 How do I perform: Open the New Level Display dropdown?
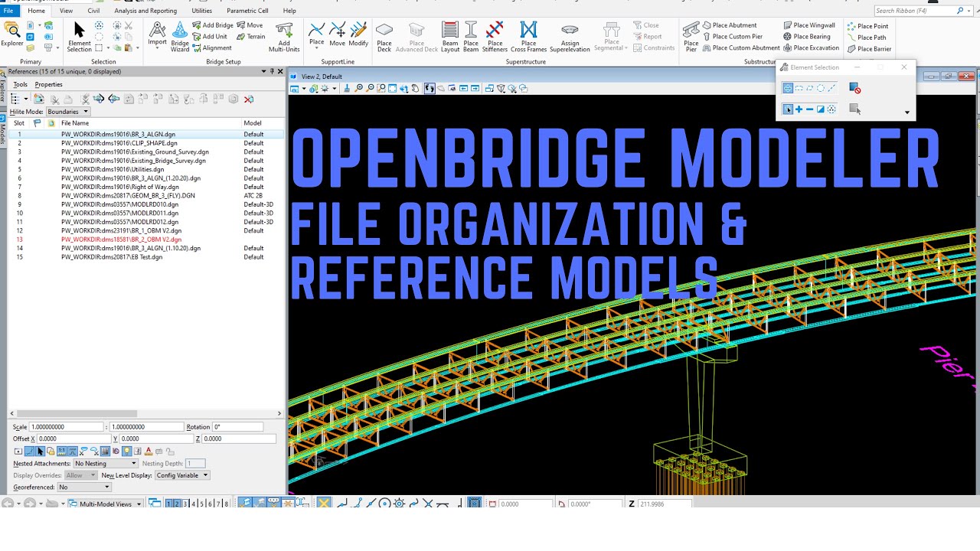tap(182, 475)
